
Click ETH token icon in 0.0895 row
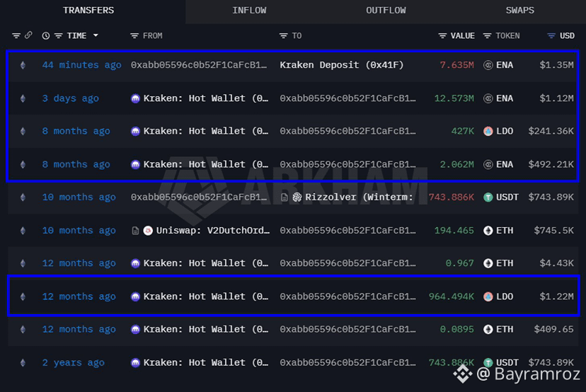pyautogui.click(x=488, y=329)
